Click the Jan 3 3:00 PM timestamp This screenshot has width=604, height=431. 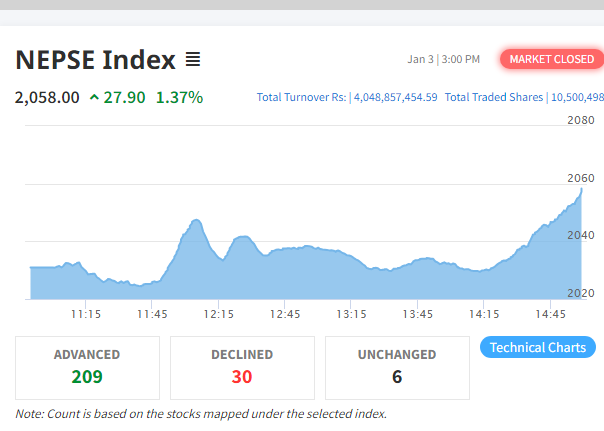coord(444,59)
